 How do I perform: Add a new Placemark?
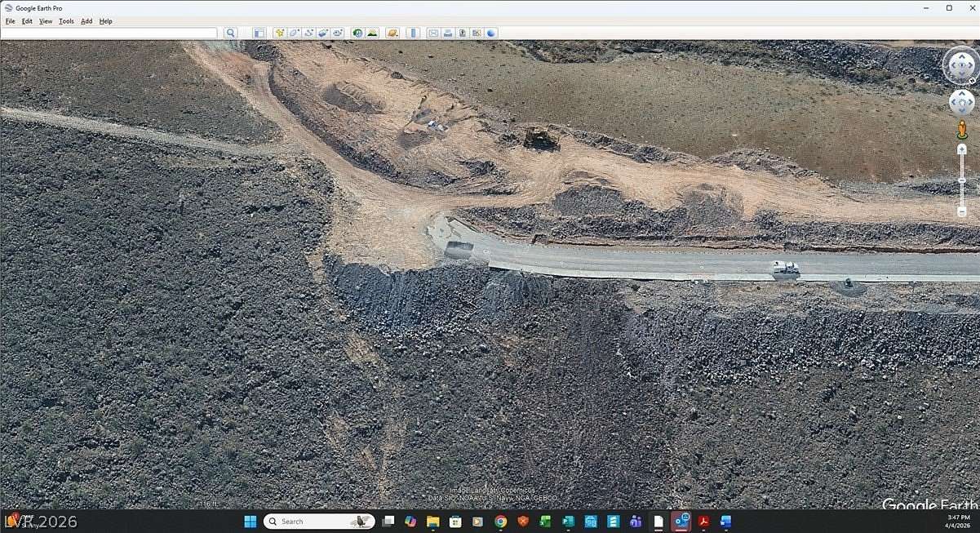(x=279, y=32)
